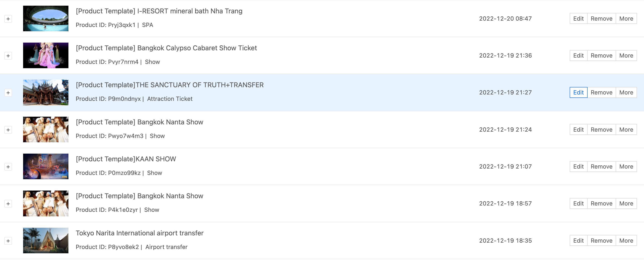This screenshot has height=261, width=644.
Task: Open the Tokyo Narita transfer thumbnail
Action: point(46,240)
